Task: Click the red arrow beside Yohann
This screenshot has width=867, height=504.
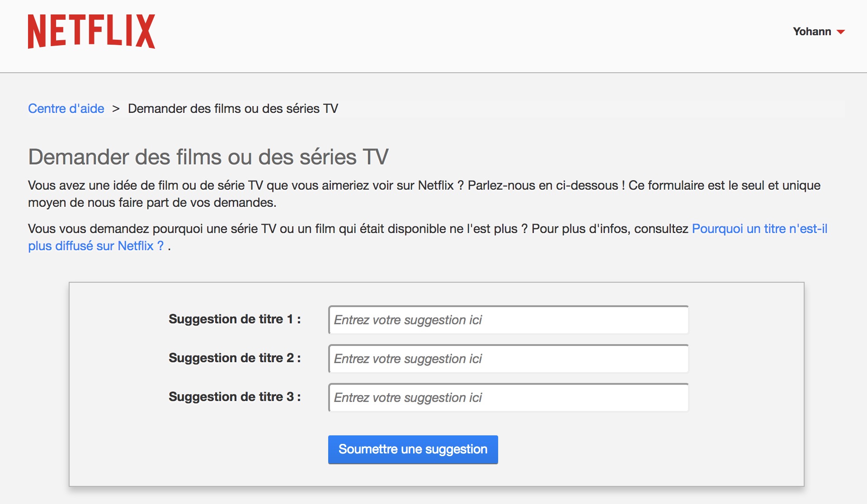Action: point(841,32)
